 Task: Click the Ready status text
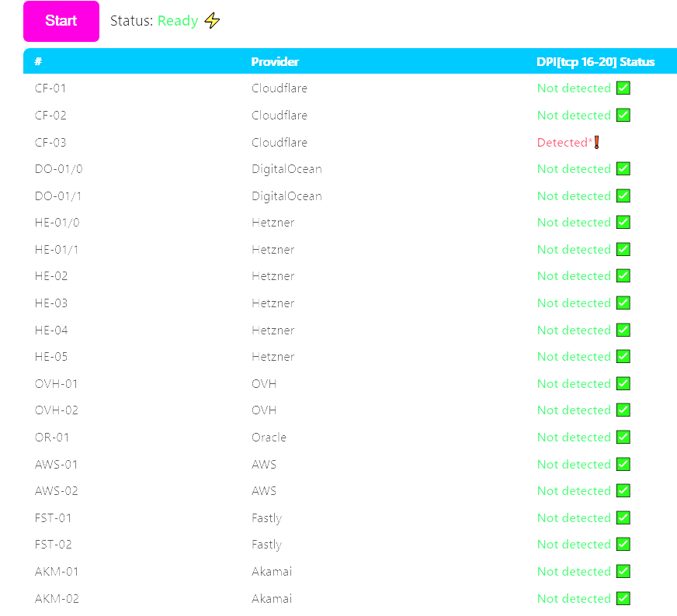click(x=178, y=21)
